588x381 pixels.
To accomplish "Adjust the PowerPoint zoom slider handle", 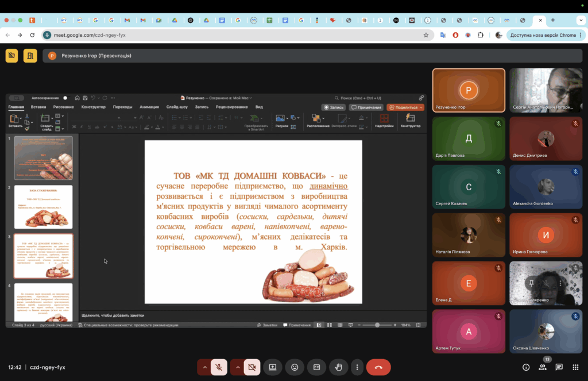I will [377, 325].
